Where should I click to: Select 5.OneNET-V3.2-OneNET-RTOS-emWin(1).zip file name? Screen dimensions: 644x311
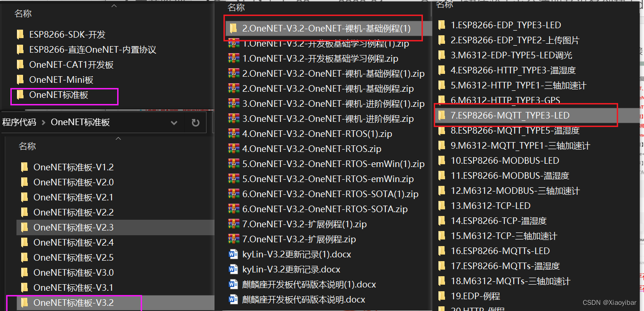point(334,164)
